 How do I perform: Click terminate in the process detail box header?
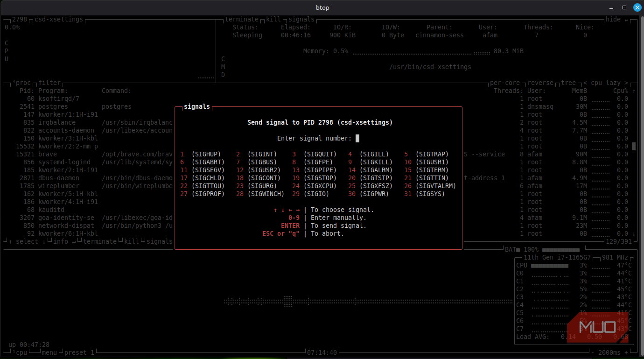242,19
